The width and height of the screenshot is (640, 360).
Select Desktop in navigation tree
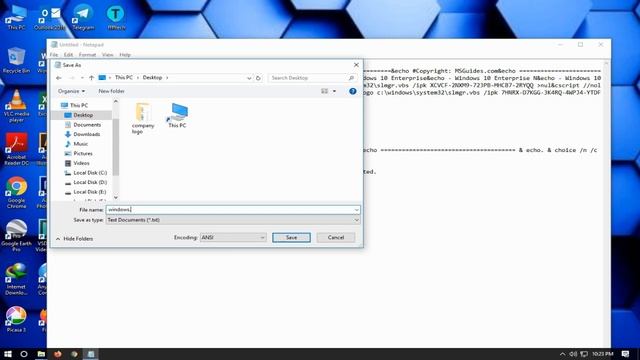click(83, 115)
